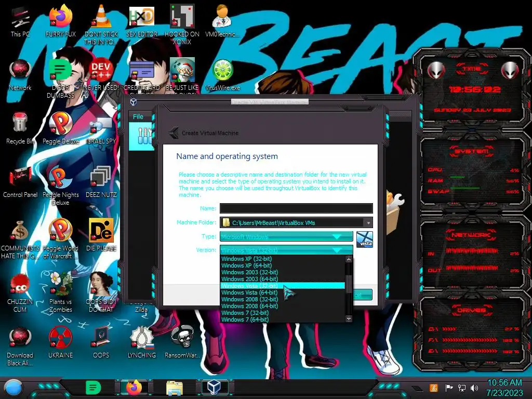Image resolution: width=532 pixels, height=399 pixels.
Task: Expand the Machine Folder combo box arrow
Action: coord(368,223)
